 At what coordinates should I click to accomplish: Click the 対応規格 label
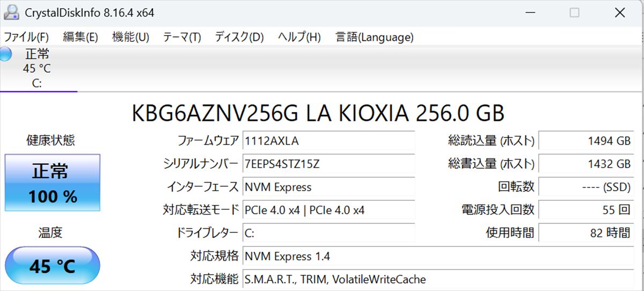click(x=214, y=256)
